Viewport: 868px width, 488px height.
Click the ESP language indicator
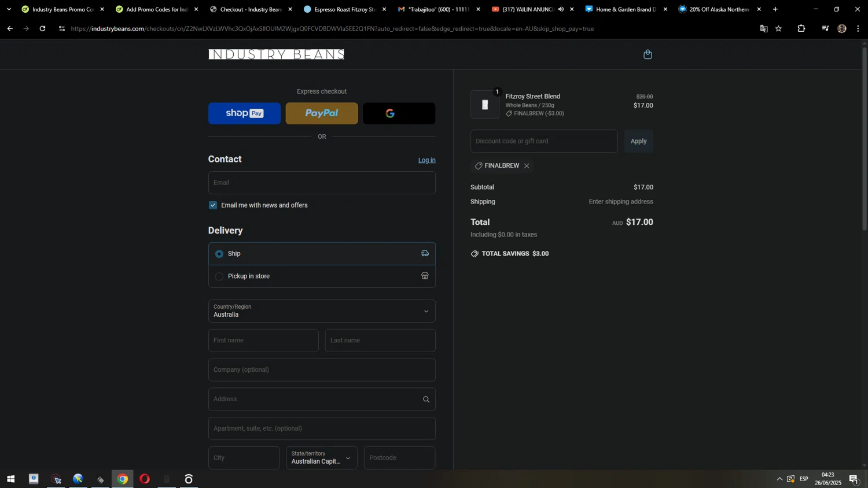(804, 479)
